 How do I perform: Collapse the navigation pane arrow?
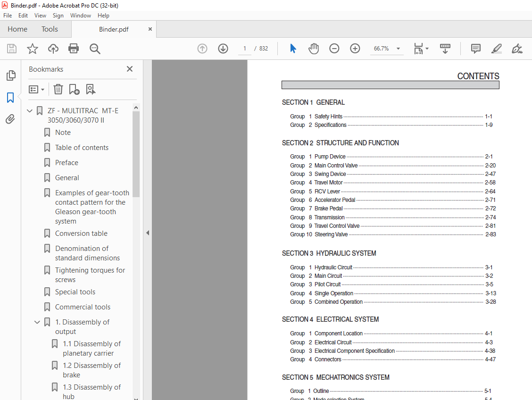click(148, 233)
